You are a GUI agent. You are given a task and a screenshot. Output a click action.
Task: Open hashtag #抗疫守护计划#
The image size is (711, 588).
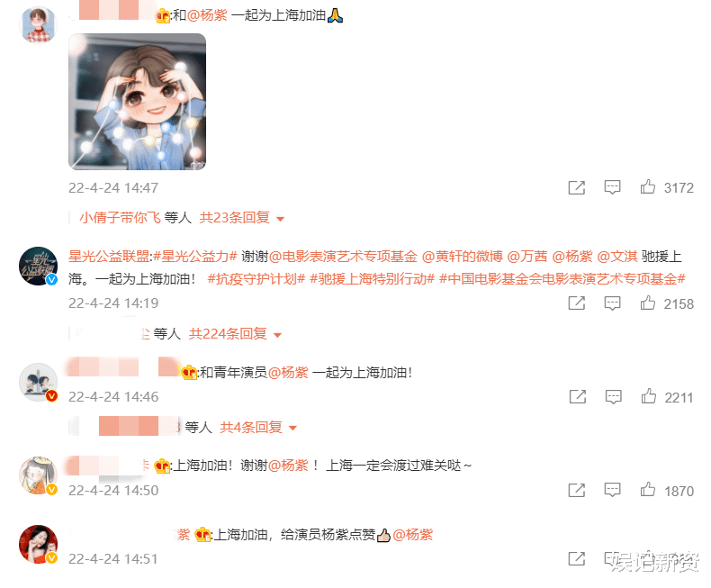[x=256, y=278]
